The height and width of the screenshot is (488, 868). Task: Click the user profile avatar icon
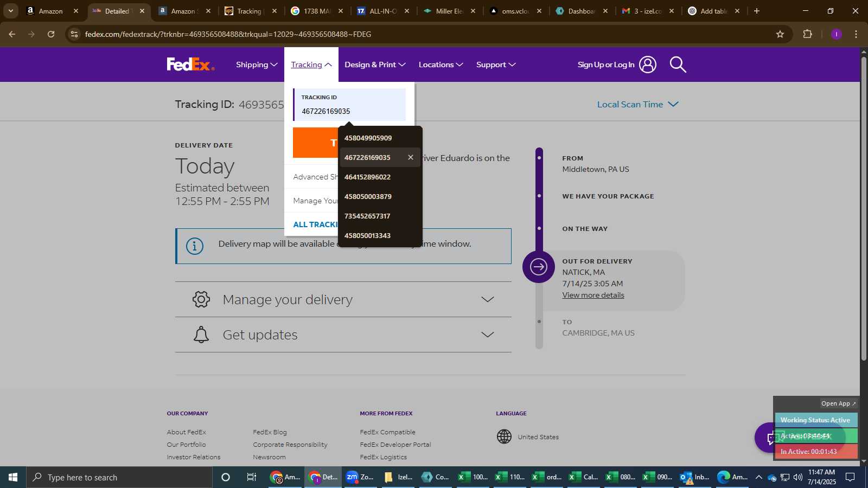pyautogui.click(x=647, y=65)
